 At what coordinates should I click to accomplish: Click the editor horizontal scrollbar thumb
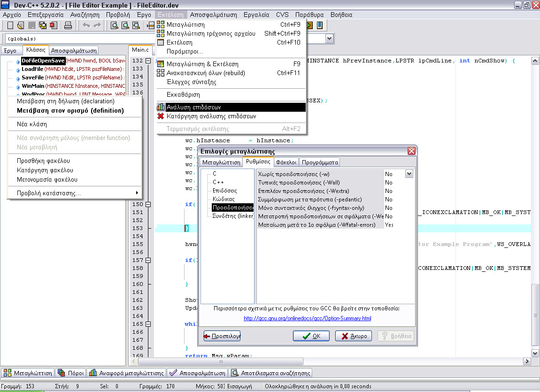(x=221, y=361)
